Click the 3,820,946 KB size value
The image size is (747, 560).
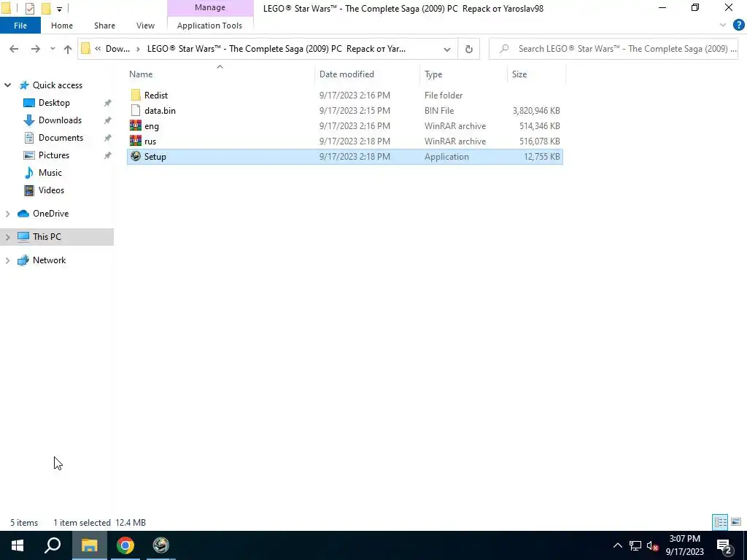(x=536, y=111)
